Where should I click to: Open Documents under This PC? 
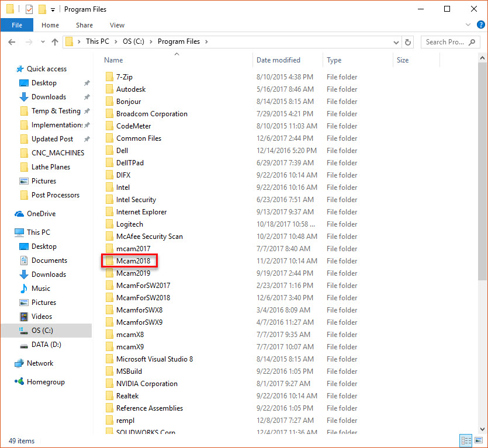coord(49,260)
